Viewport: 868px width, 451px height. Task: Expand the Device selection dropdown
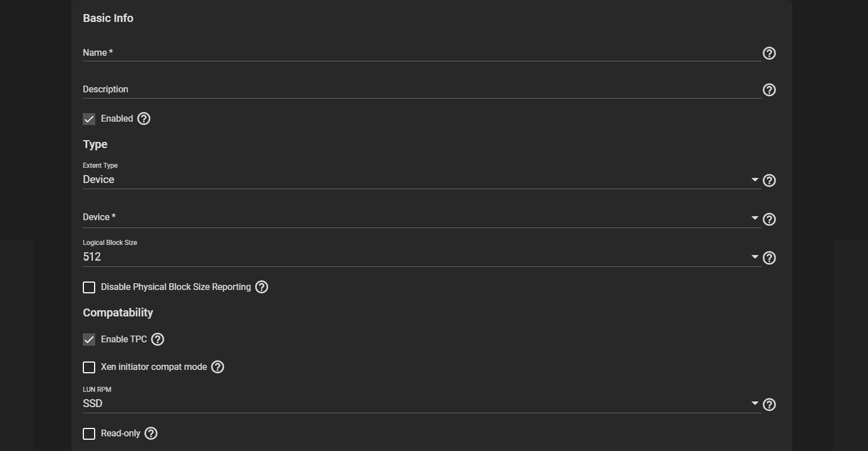[422, 218]
